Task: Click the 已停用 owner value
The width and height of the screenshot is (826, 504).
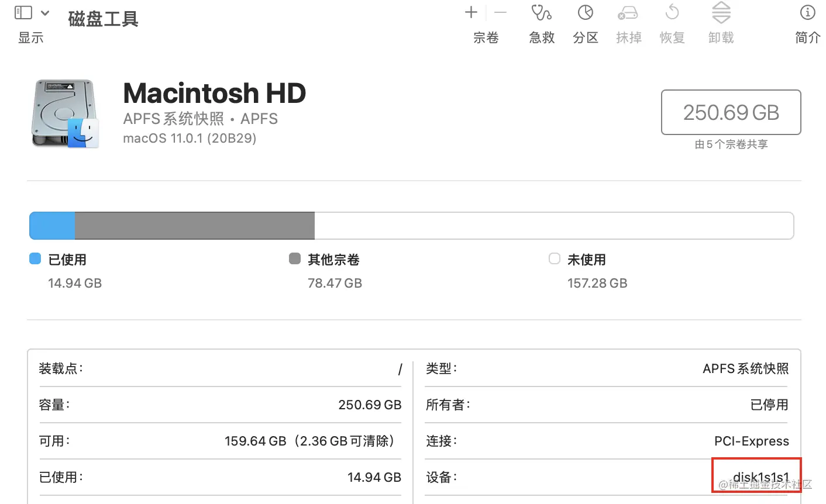Action: (769, 405)
